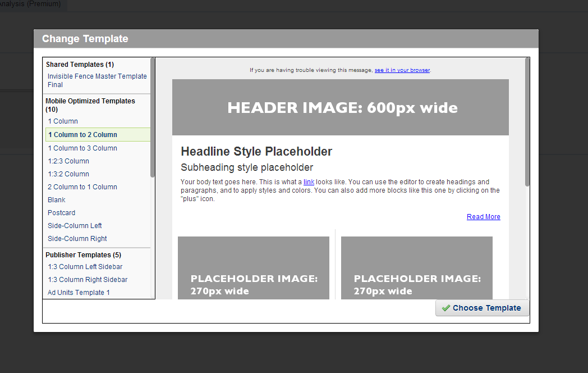The image size is (588, 373).
Task: Pick the 1:3:2 Column template
Action: point(68,174)
